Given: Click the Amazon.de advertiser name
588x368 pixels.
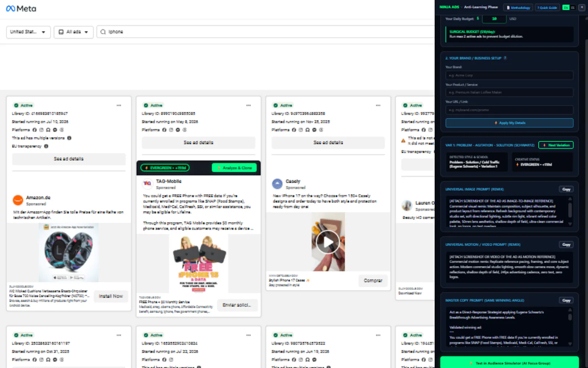Looking at the screenshot, I should click(38, 198).
